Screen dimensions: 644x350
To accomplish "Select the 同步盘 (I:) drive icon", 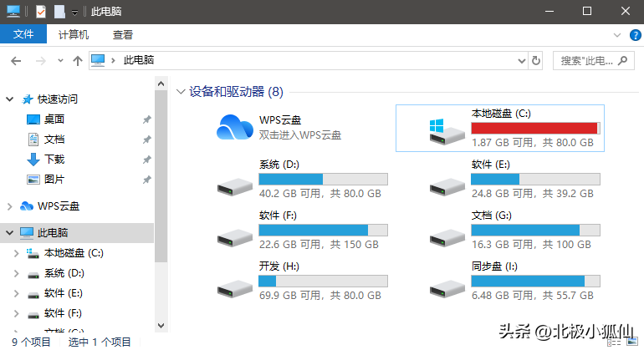I will click(x=447, y=288).
